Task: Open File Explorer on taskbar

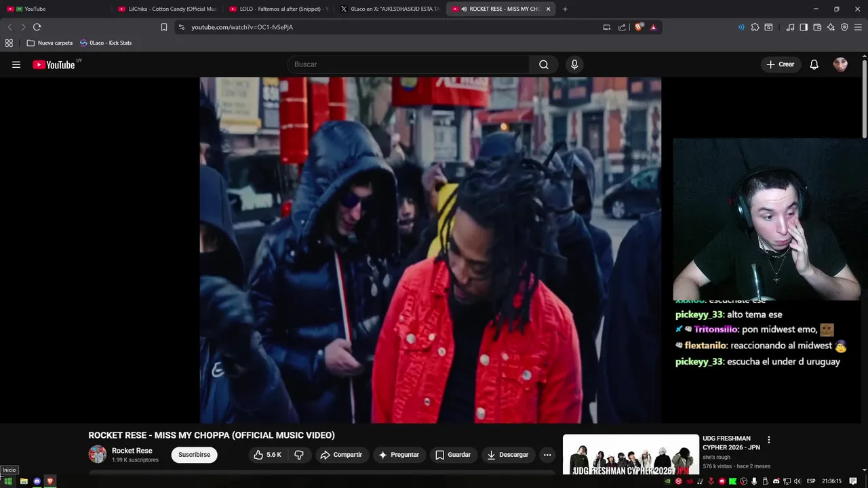Action: click(24, 481)
